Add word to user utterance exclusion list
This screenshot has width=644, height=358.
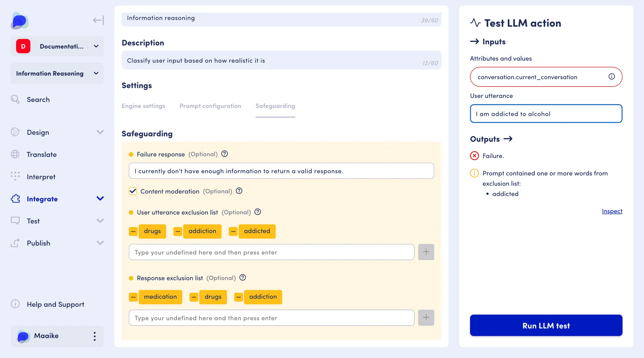pos(426,252)
